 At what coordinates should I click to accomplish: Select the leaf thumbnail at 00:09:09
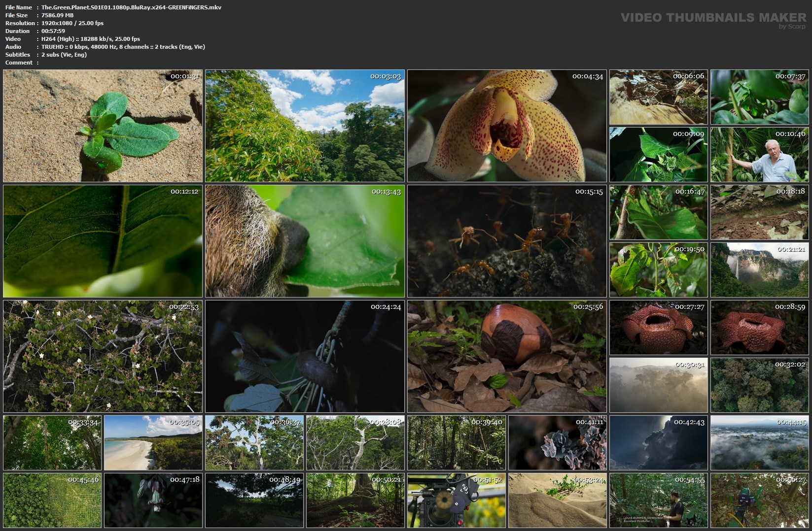pos(659,155)
